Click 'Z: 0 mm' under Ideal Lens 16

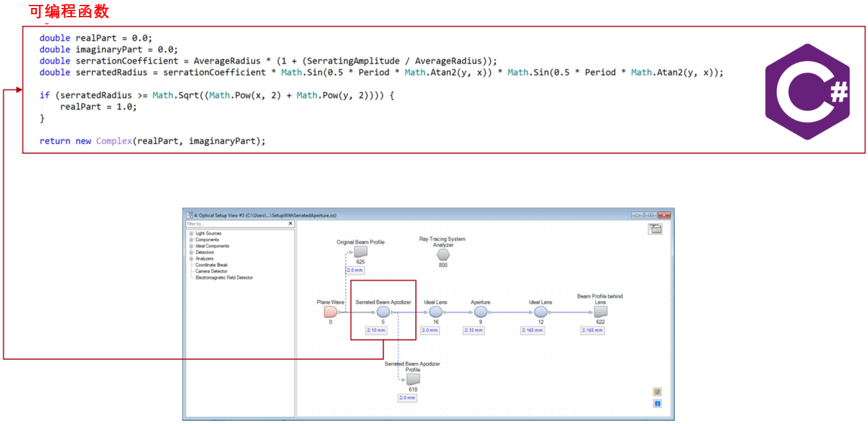click(x=429, y=330)
